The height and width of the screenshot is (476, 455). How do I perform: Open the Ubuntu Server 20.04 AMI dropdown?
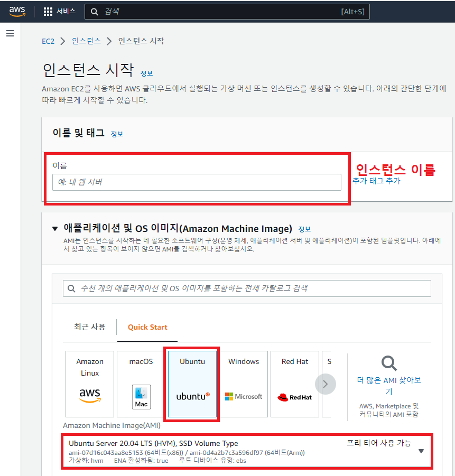coord(421,451)
